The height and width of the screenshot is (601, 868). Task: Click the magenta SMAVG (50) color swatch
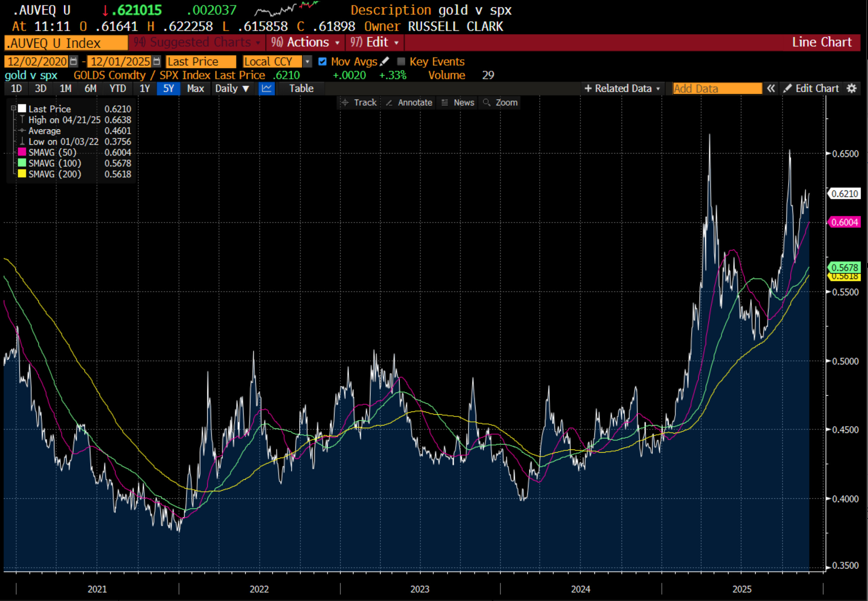pos(22,152)
